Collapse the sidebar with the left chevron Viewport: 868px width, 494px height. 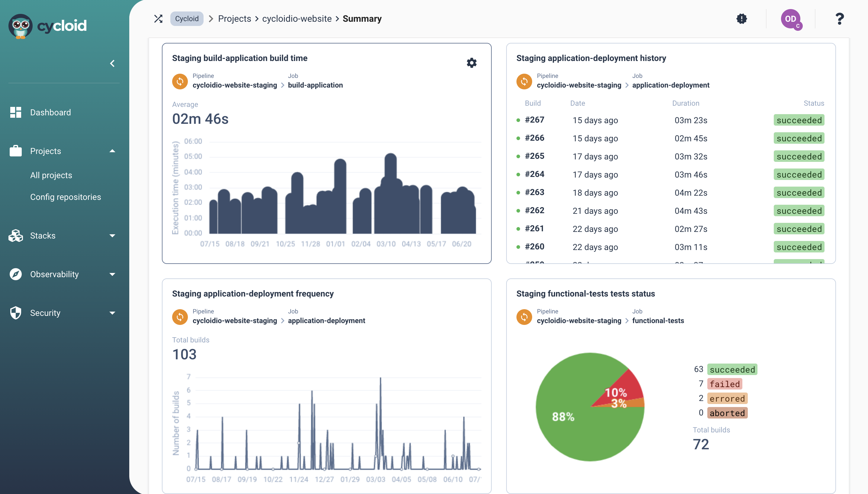pos(112,63)
